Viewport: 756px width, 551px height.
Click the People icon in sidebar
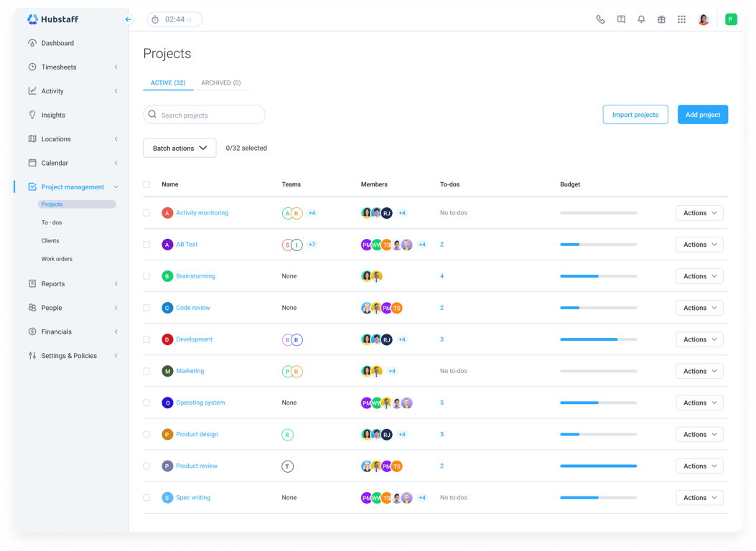32,308
